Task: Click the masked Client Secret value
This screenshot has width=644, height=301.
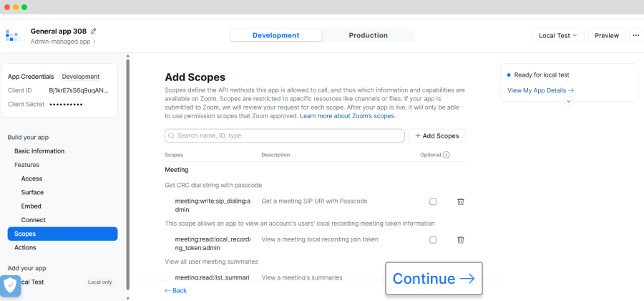Action: coord(66,105)
